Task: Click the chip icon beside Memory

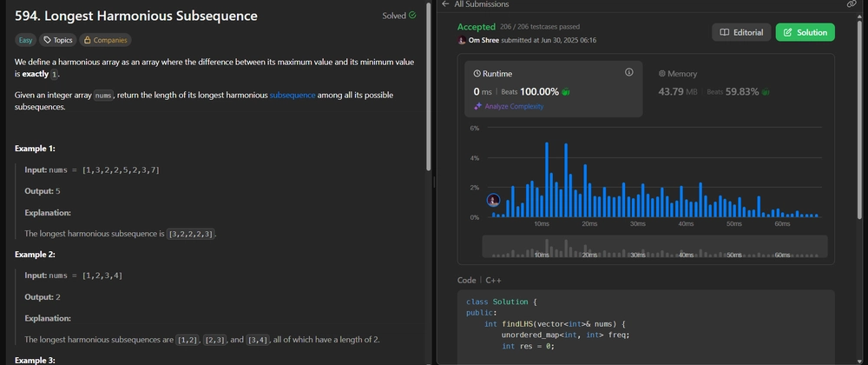Action: pyautogui.click(x=661, y=74)
